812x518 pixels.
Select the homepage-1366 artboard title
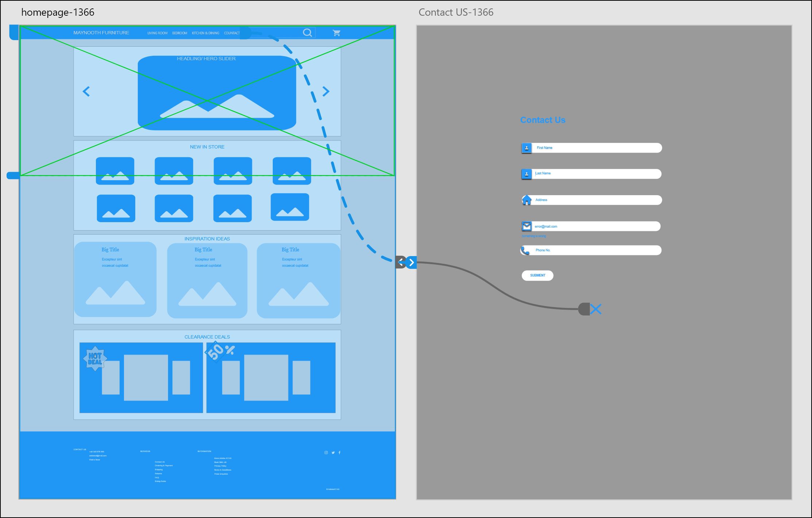pyautogui.click(x=58, y=12)
